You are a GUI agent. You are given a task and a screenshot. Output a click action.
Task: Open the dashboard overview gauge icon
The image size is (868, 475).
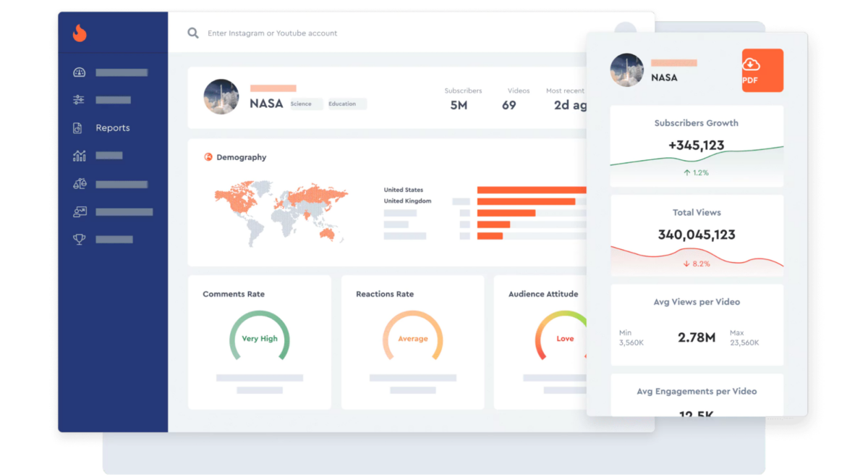pyautogui.click(x=79, y=72)
